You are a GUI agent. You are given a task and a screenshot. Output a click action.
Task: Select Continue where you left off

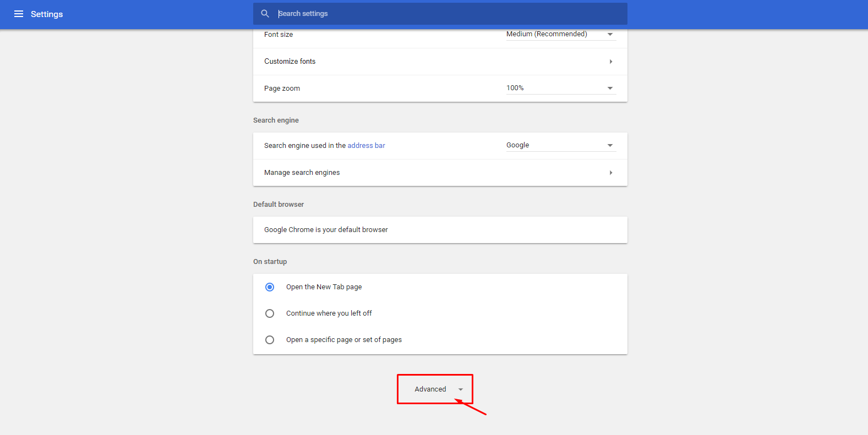click(x=270, y=313)
